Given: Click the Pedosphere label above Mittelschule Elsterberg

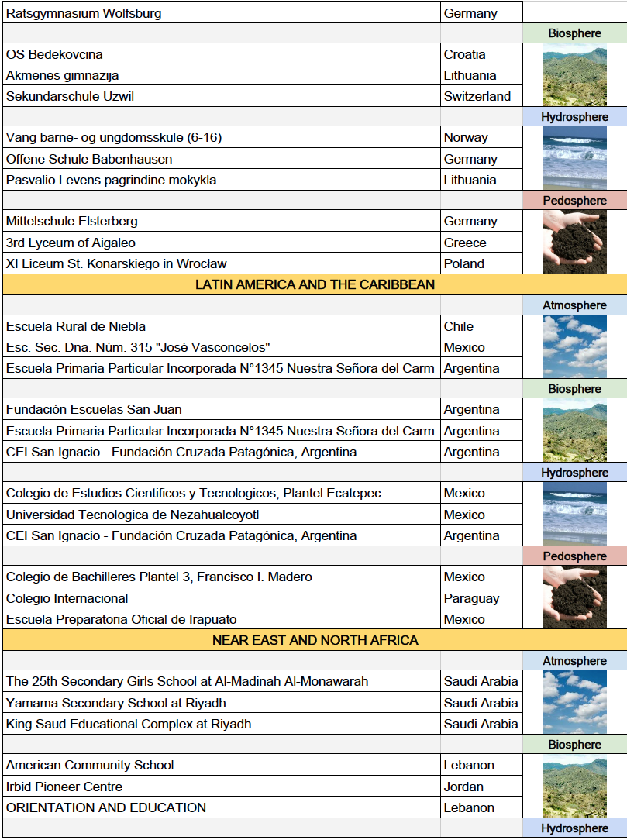Looking at the screenshot, I should 574,201.
